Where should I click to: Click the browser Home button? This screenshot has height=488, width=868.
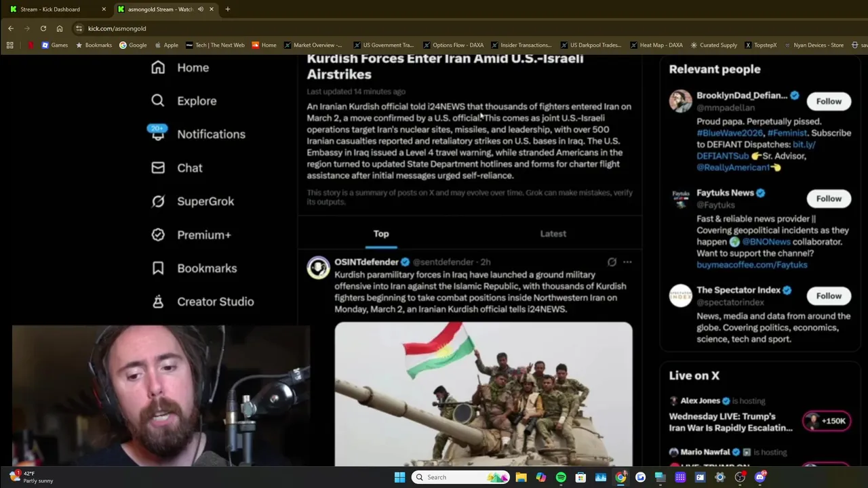pos(60,28)
